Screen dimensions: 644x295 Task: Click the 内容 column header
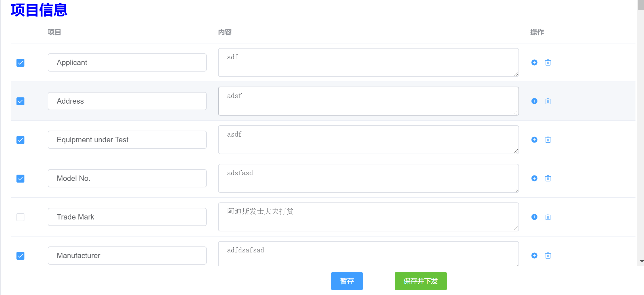[x=225, y=32]
